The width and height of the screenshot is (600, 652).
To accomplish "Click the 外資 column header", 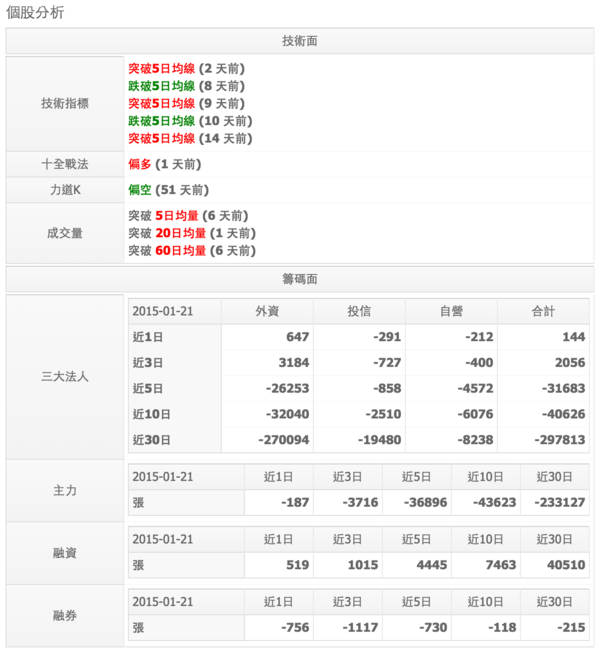I will click(x=267, y=311).
